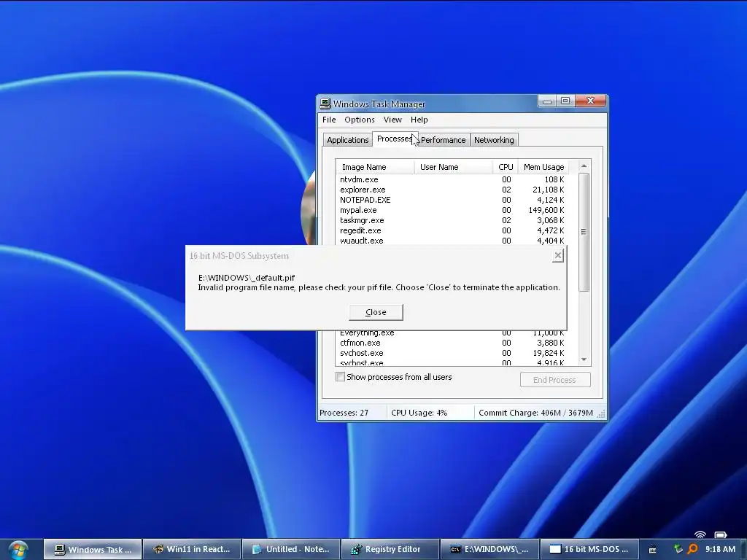The image size is (747, 560).
Task: Select the taskmgr.exe process row
Action: (452, 220)
